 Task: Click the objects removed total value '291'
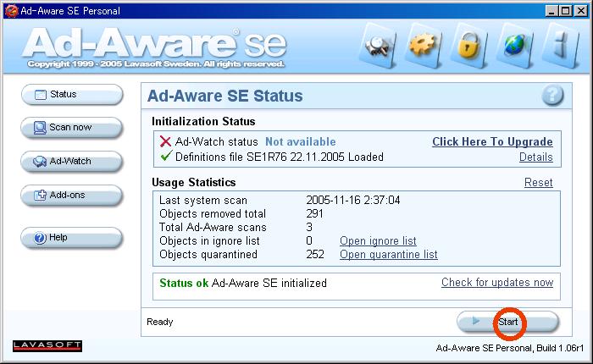[x=314, y=213]
